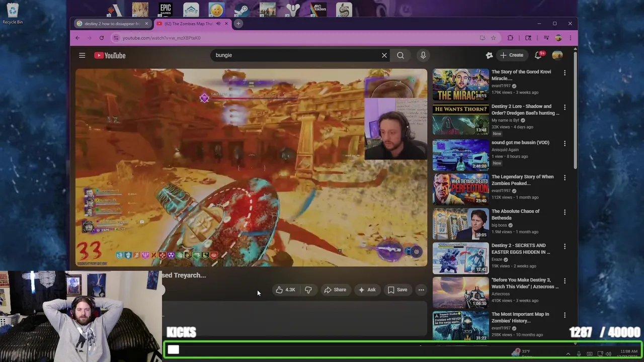Open options for 'sound got me bussin'
Screen dimensions: 644x362
coord(565,143)
